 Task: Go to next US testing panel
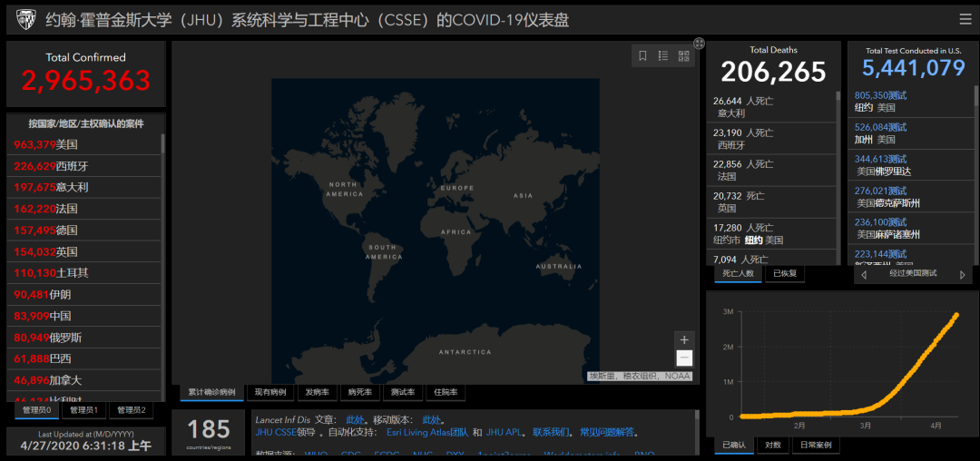click(962, 274)
